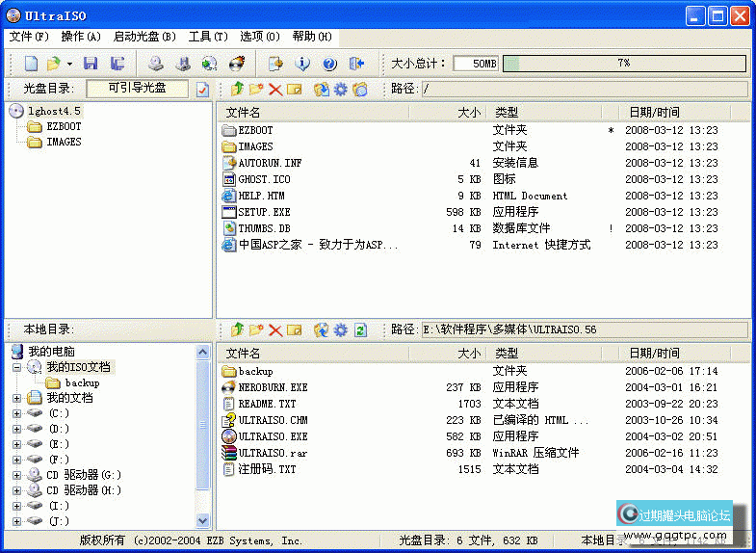Click the 7% capacity progress bar
The height and width of the screenshot is (553, 756).
click(x=623, y=64)
